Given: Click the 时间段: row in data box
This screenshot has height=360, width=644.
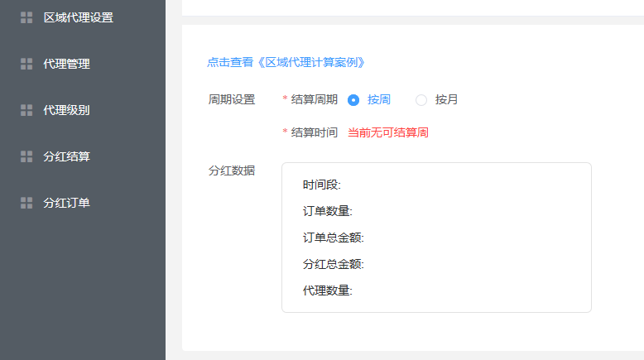Looking at the screenshot, I should pyautogui.click(x=322, y=185).
